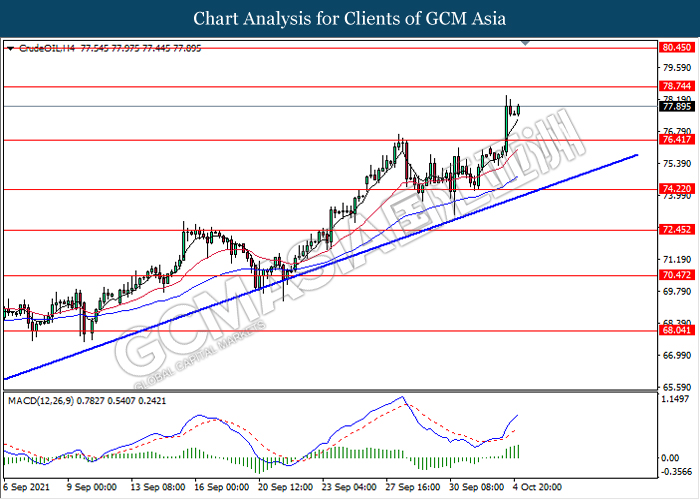700x500 pixels.
Task: Select the 68.041 support price label
Action: click(x=676, y=330)
